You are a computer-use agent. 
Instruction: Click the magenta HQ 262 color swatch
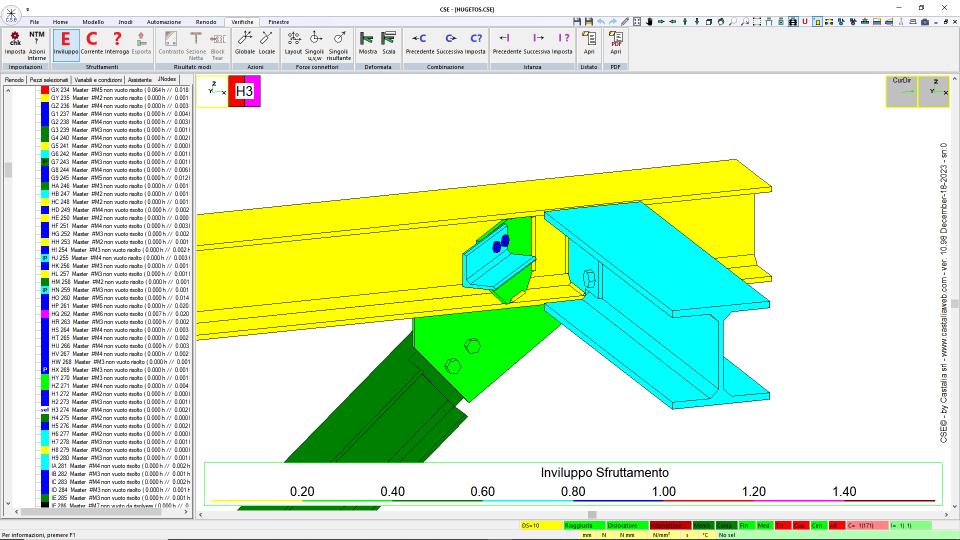45,313
